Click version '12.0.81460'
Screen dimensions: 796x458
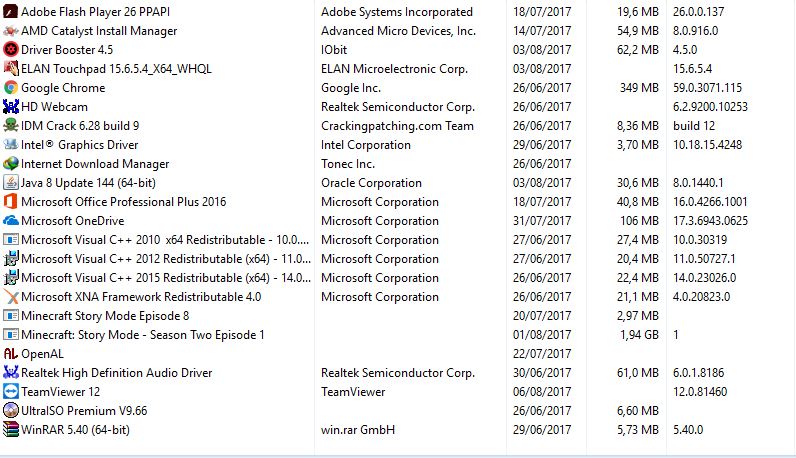click(700, 392)
